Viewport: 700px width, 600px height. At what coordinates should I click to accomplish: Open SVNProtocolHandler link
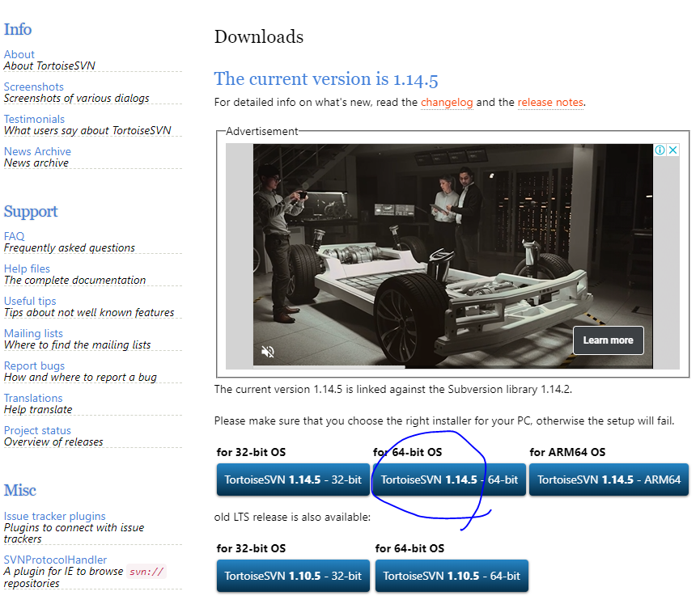coord(55,560)
